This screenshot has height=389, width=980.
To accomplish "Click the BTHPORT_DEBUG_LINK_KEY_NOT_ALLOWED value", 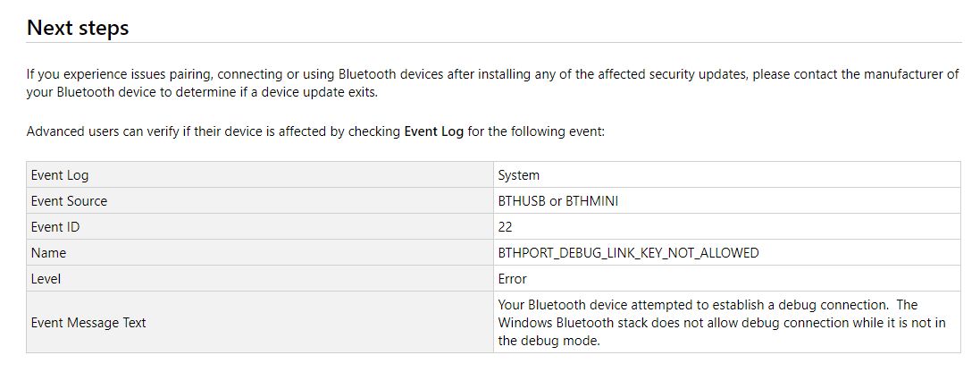I will tap(628, 253).
